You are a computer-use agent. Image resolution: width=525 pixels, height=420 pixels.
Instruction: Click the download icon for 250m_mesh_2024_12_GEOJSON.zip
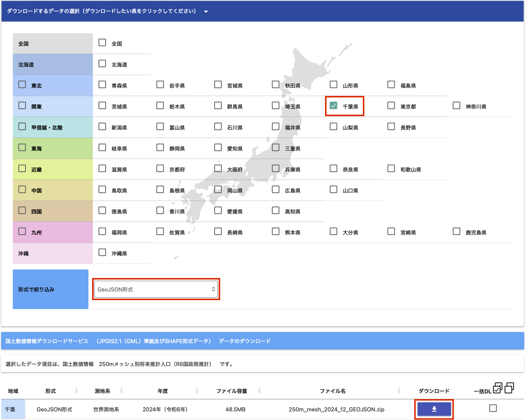(434, 409)
